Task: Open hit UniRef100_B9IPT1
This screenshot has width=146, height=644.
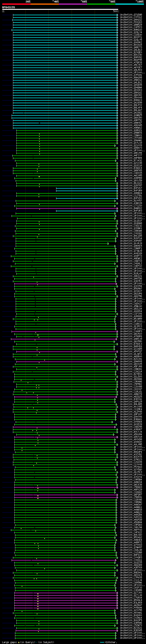Action: point(131,37)
